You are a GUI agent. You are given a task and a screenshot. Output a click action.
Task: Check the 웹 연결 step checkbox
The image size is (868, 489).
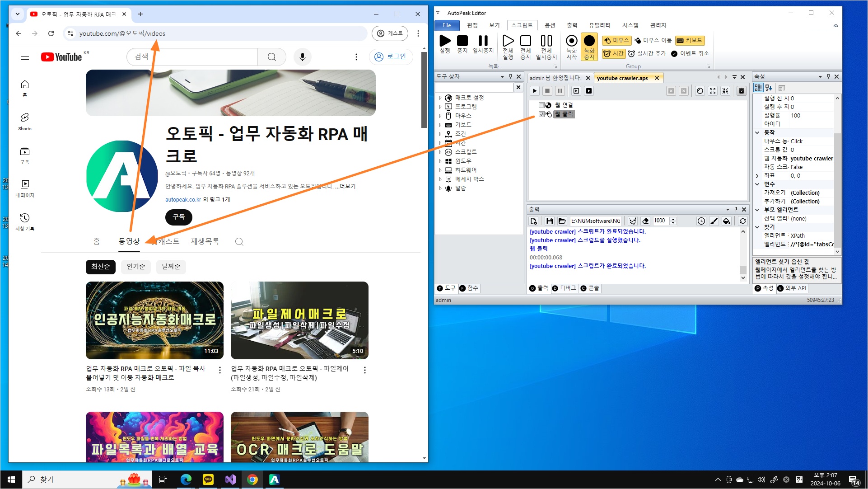tap(541, 105)
